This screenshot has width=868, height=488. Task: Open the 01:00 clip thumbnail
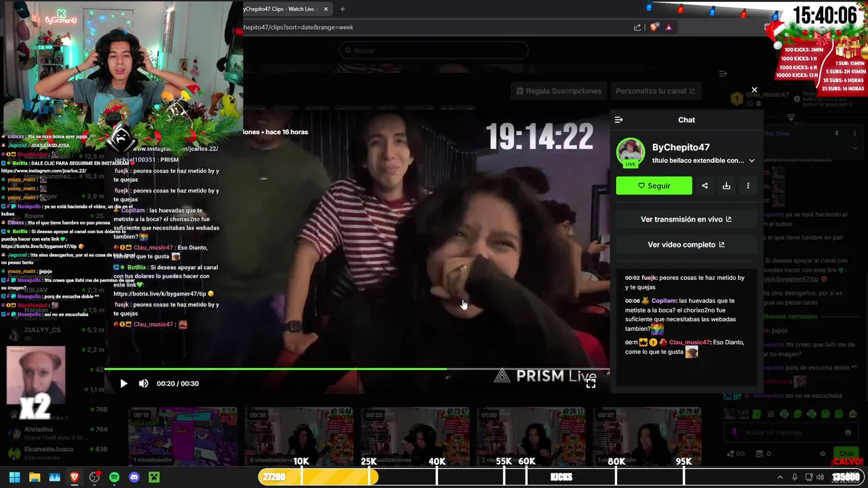coord(531,436)
